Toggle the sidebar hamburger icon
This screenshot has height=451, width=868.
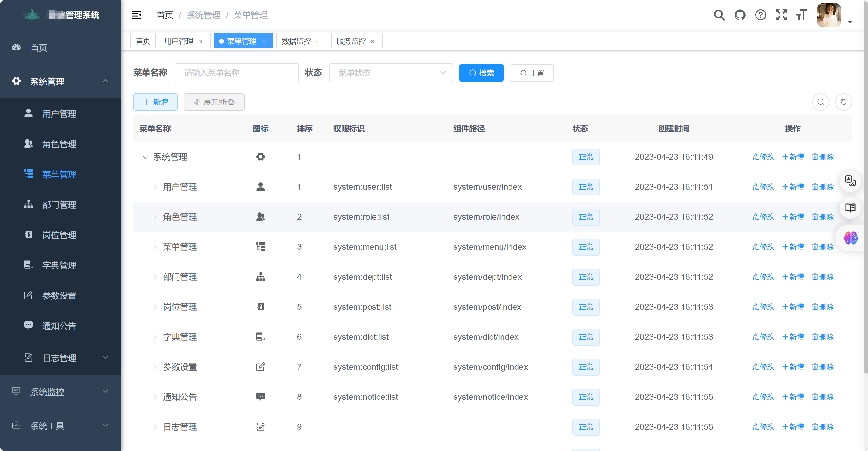(136, 15)
